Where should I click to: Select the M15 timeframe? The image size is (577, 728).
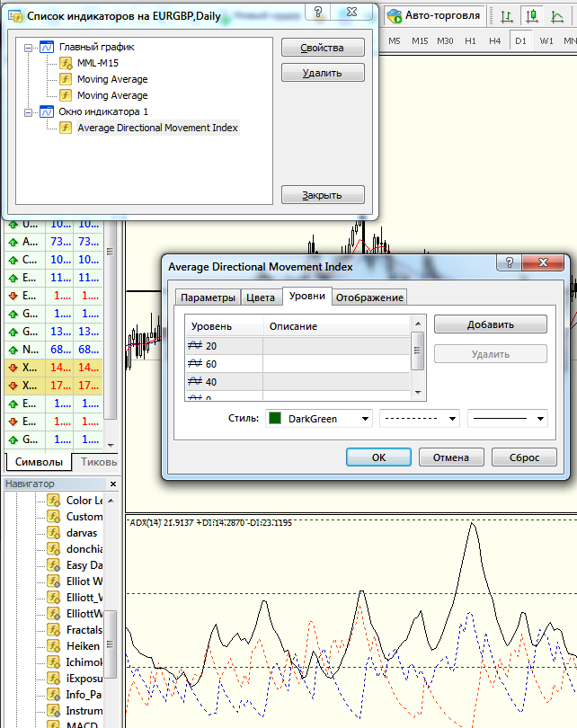click(x=420, y=40)
